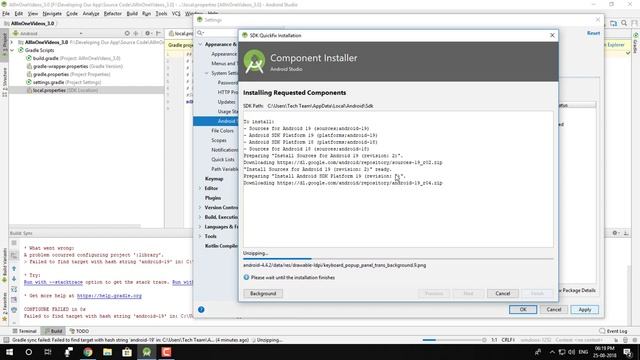This screenshot has height=360, width=640.
Task: Click the Settings search field
Action: (218, 33)
